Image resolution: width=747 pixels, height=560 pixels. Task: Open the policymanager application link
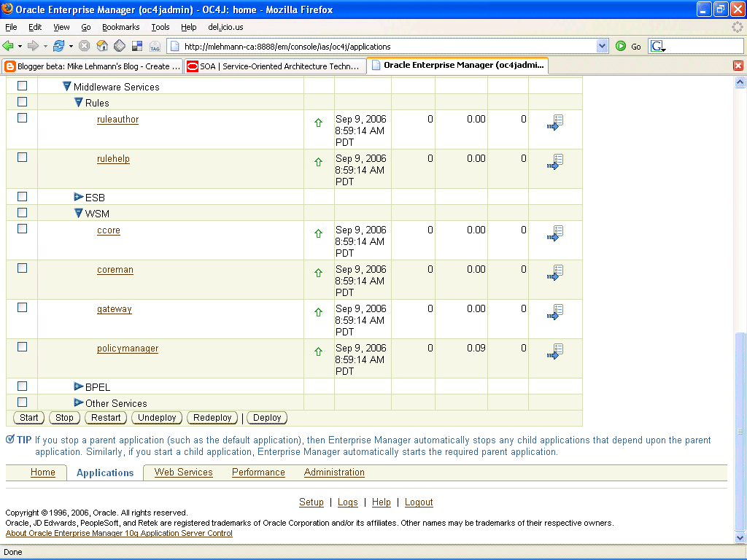128,349
